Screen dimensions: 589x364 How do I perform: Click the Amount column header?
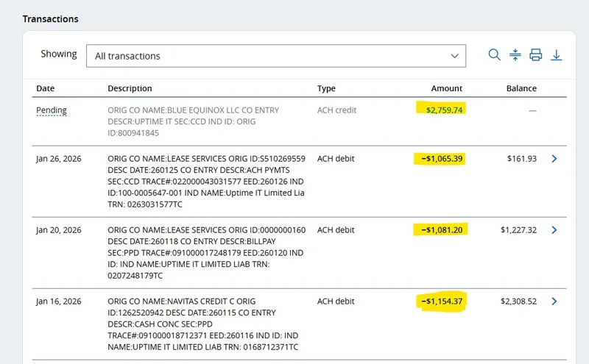click(x=447, y=88)
